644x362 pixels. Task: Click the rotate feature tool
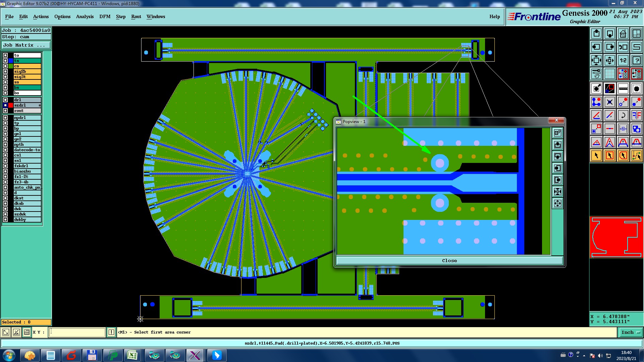(623, 115)
